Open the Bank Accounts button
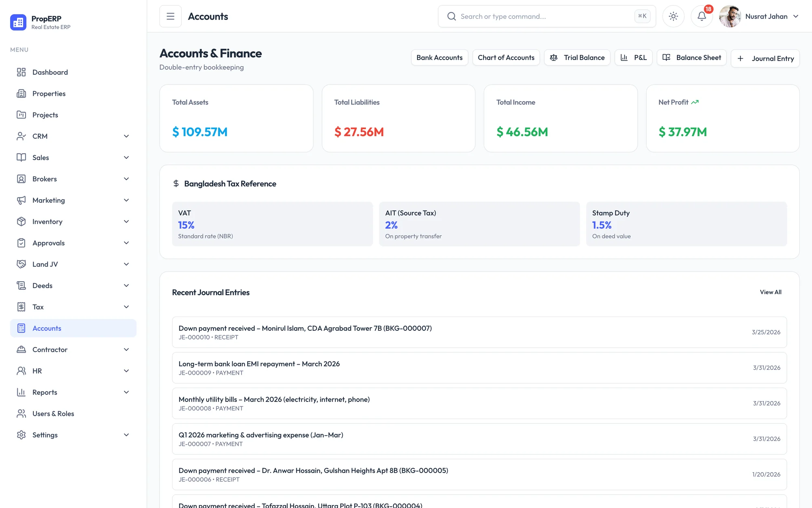 [x=439, y=58]
